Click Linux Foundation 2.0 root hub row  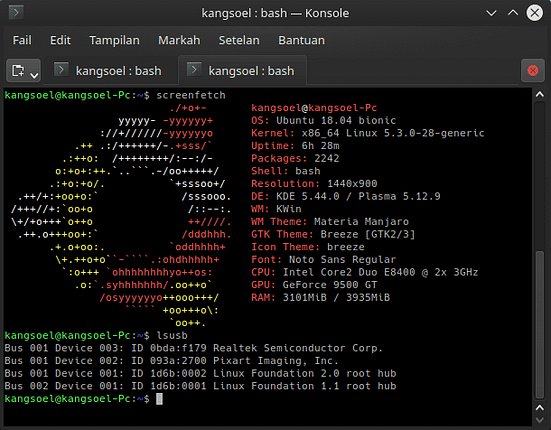200,373
